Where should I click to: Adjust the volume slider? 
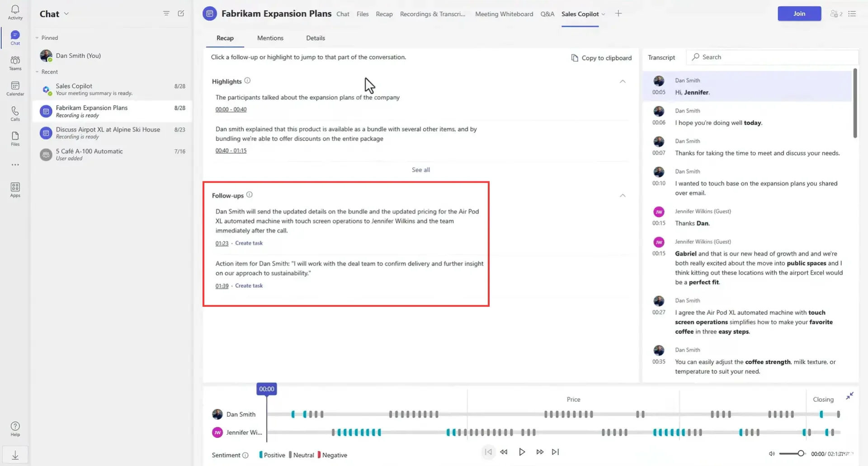click(x=792, y=453)
